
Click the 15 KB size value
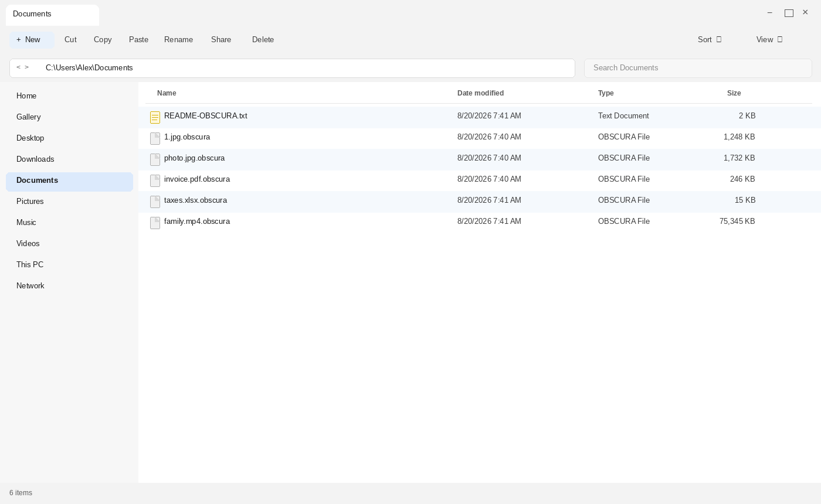coord(745,200)
